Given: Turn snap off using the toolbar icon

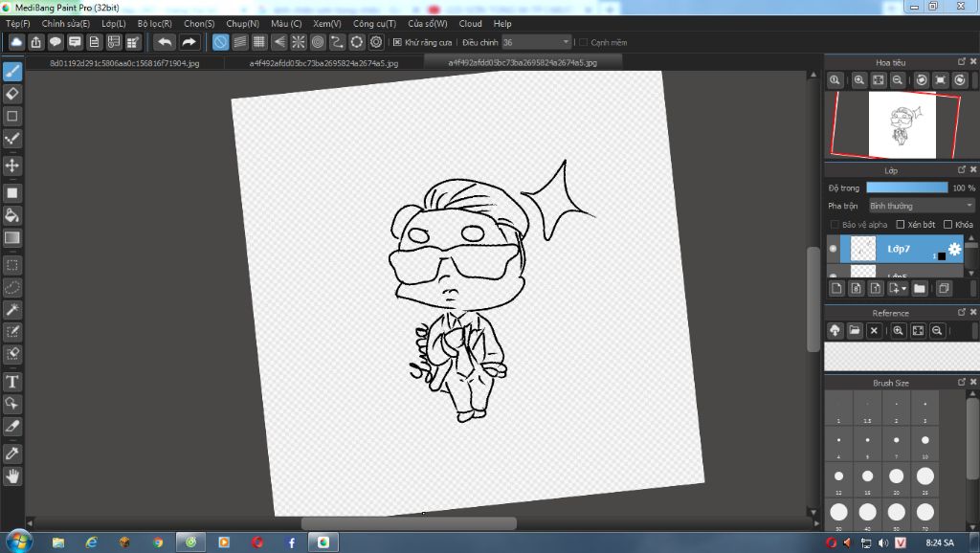Looking at the screenshot, I should point(221,42).
